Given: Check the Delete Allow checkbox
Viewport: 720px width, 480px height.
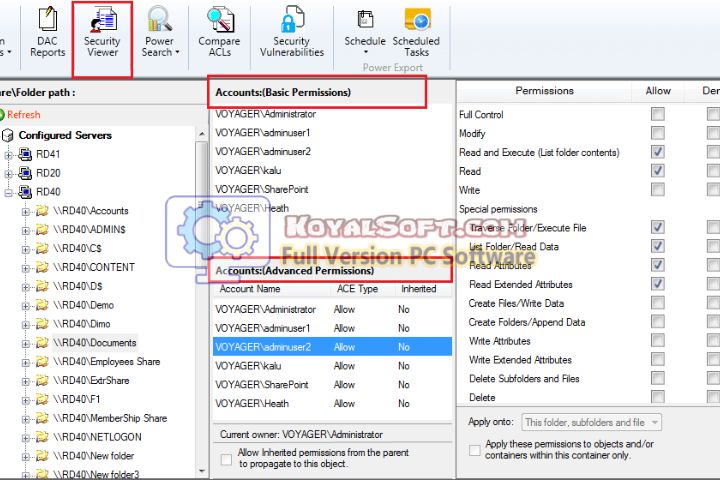Looking at the screenshot, I should [658, 396].
